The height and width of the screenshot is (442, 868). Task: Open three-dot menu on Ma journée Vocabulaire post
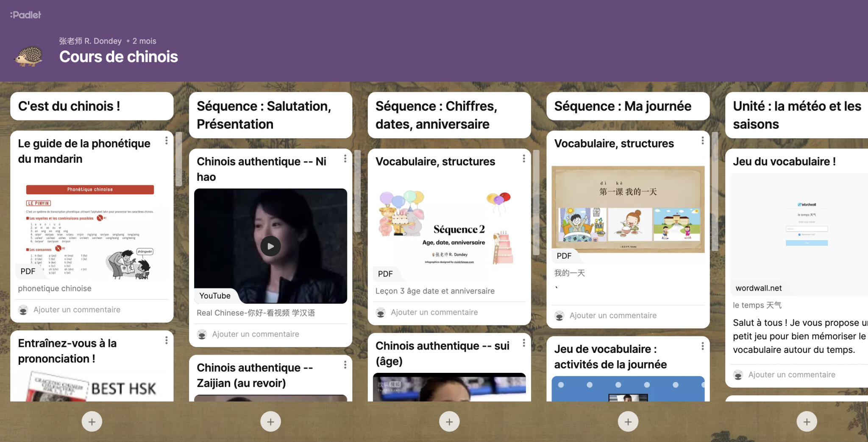[x=702, y=140]
